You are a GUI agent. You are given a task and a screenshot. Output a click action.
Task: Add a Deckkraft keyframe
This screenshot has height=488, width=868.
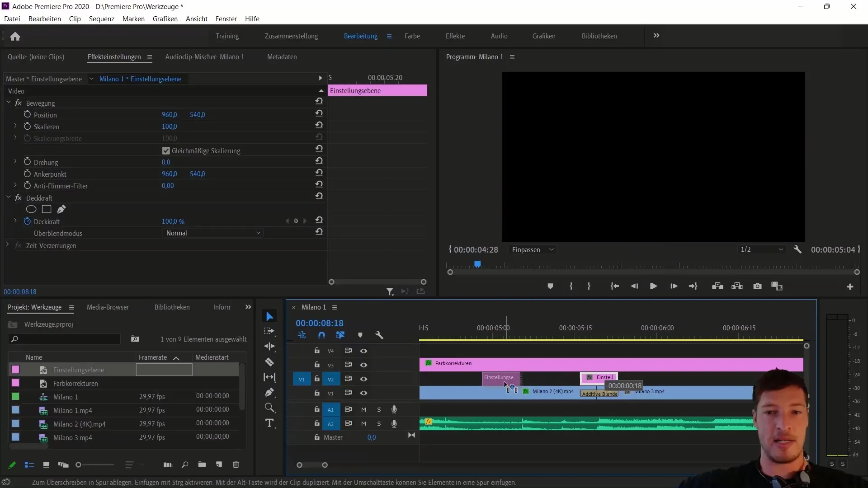[296, 221]
